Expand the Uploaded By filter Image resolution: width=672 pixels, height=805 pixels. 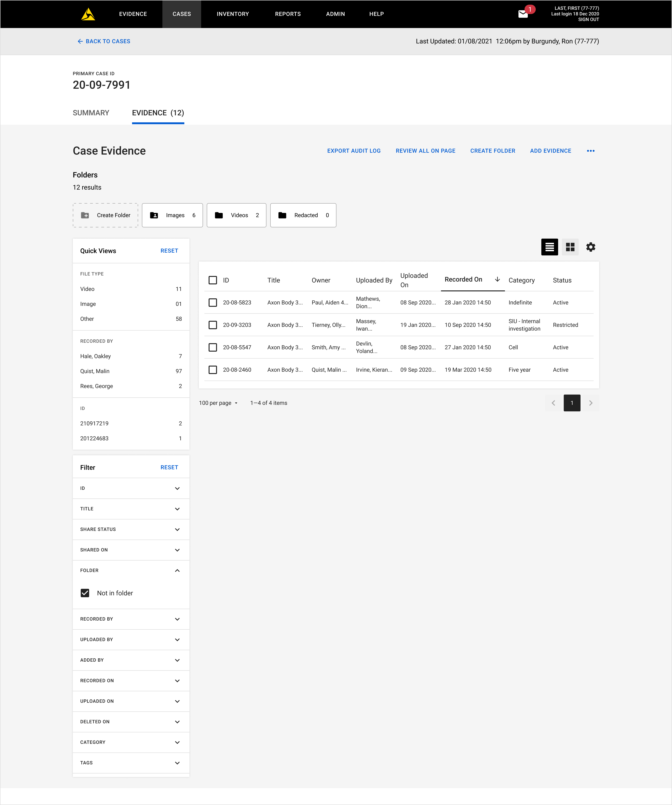[x=131, y=640]
